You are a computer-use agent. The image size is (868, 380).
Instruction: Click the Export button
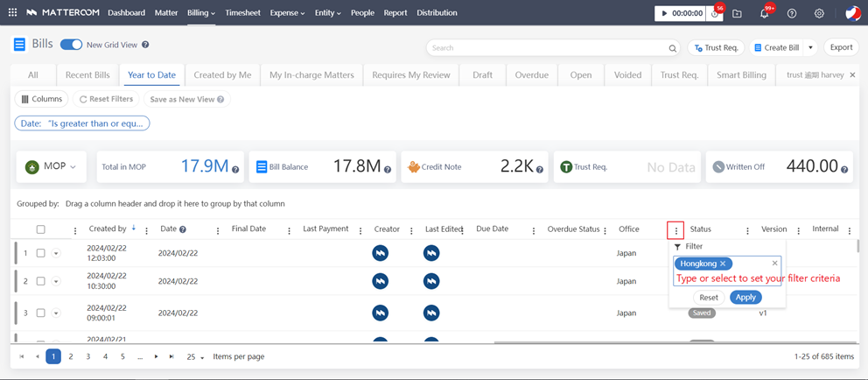click(x=841, y=47)
